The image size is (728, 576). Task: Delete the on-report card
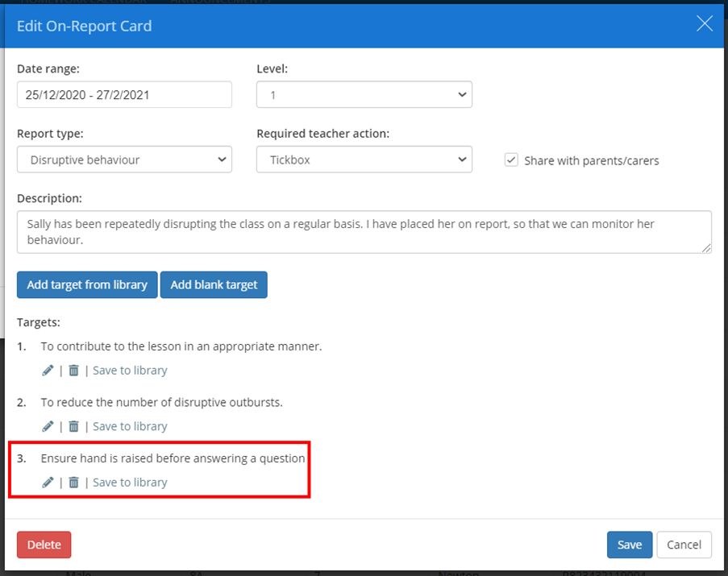[x=44, y=545]
